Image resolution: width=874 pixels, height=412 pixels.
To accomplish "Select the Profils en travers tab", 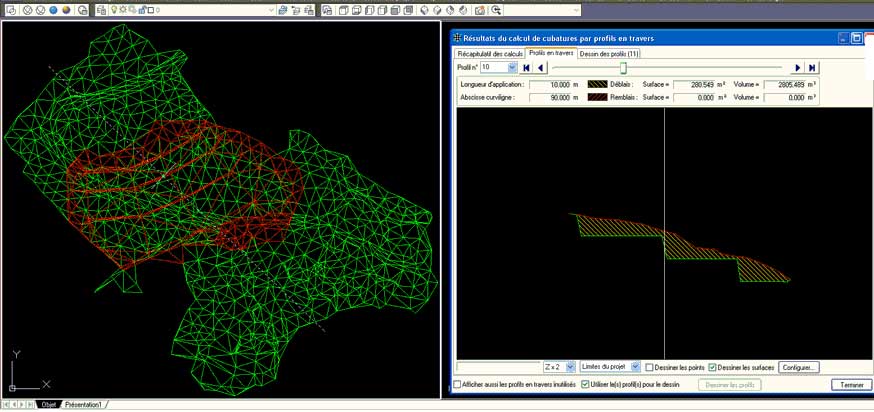I will 551,53.
